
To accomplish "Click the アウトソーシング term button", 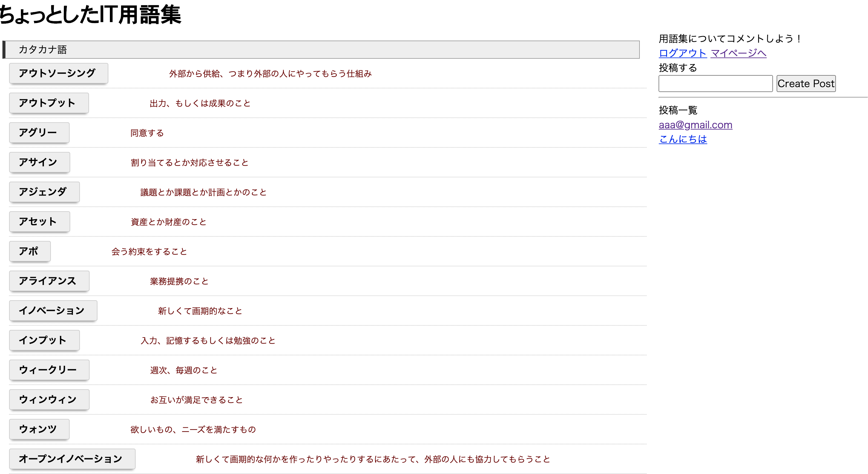I will 58,74.
